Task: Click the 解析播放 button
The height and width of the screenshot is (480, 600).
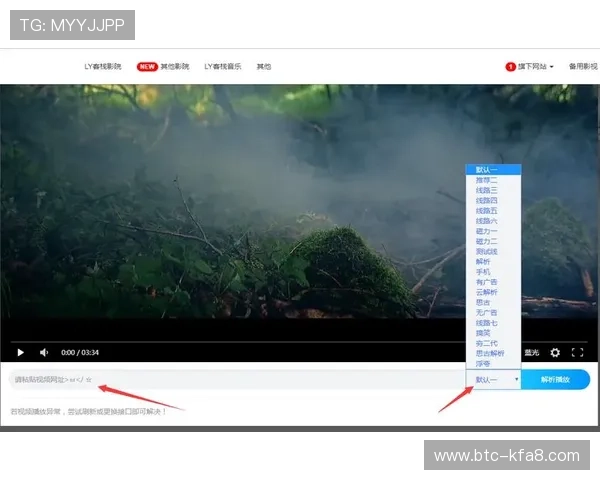Action: 556,380
